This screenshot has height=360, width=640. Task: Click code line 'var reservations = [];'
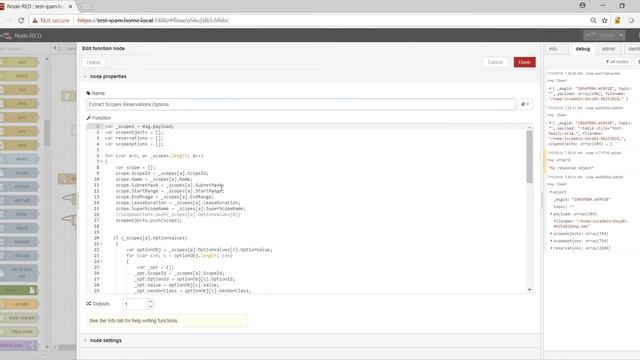(134, 138)
